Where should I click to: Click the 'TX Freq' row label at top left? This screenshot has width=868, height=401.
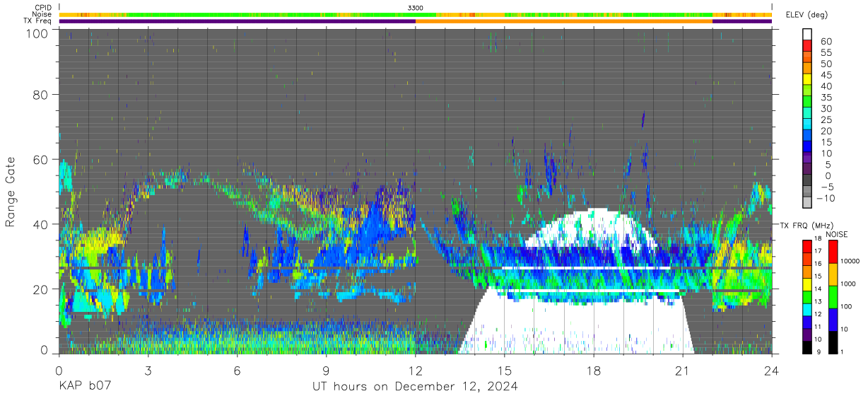tap(39, 21)
